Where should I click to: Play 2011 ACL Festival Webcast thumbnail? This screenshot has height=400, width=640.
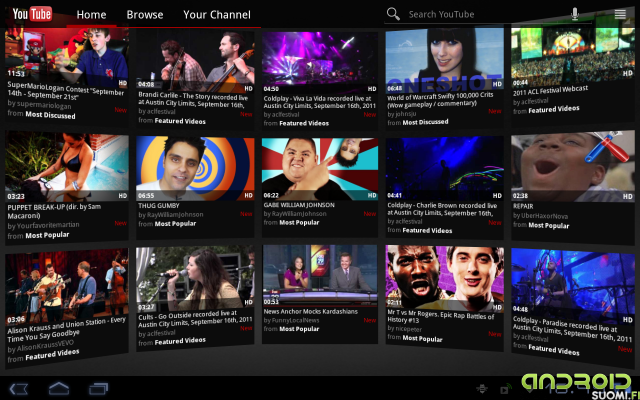[573, 53]
